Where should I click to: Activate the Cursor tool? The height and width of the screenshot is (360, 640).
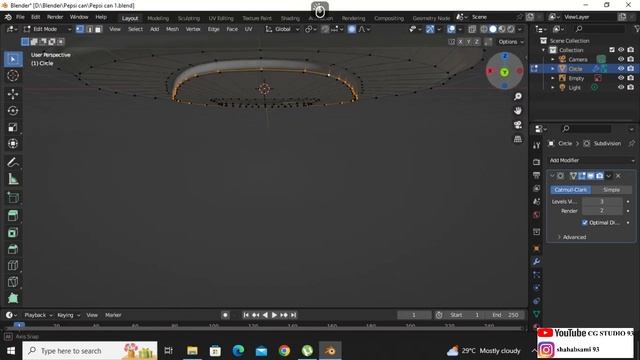click(x=13, y=76)
